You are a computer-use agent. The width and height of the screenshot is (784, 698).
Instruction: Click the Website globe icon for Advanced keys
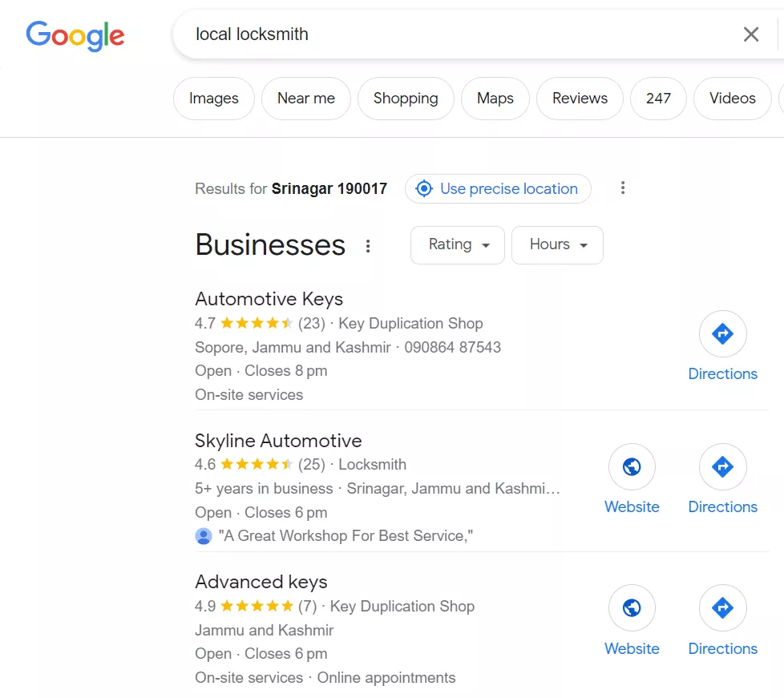click(632, 607)
